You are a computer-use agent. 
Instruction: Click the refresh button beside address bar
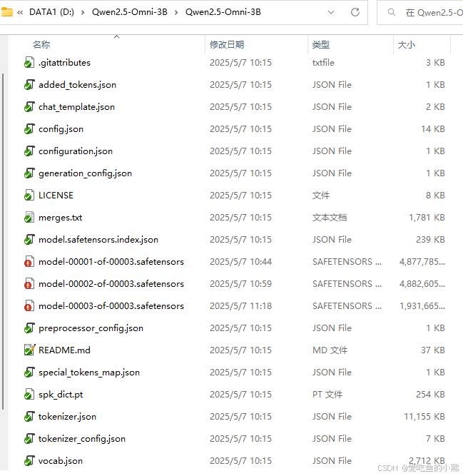355,12
